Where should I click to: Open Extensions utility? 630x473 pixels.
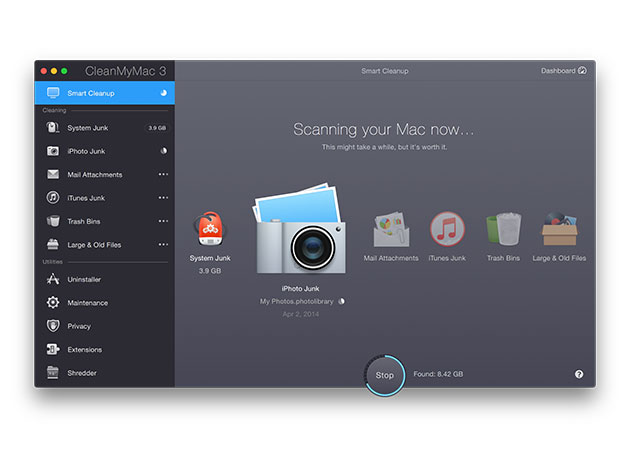click(x=104, y=349)
